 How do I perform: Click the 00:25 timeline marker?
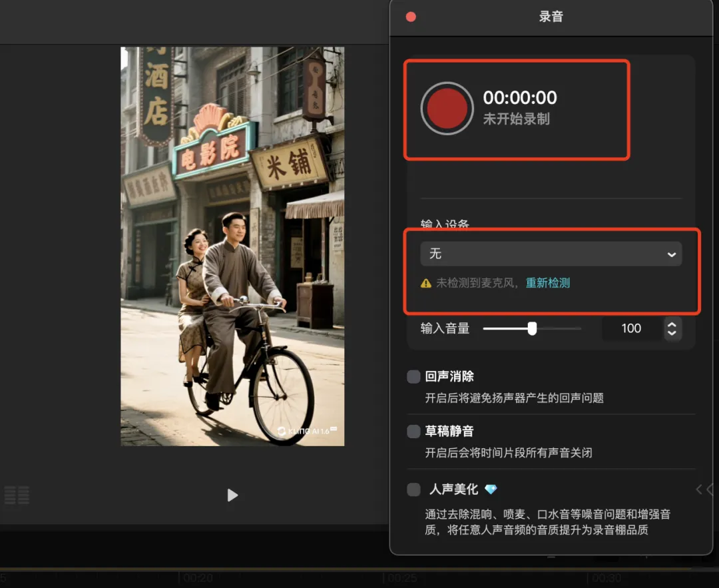point(402,578)
